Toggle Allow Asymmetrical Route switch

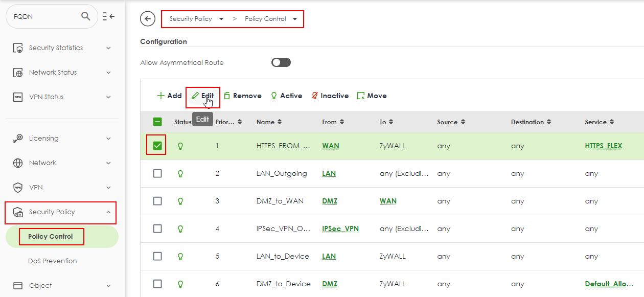pyautogui.click(x=281, y=62)
